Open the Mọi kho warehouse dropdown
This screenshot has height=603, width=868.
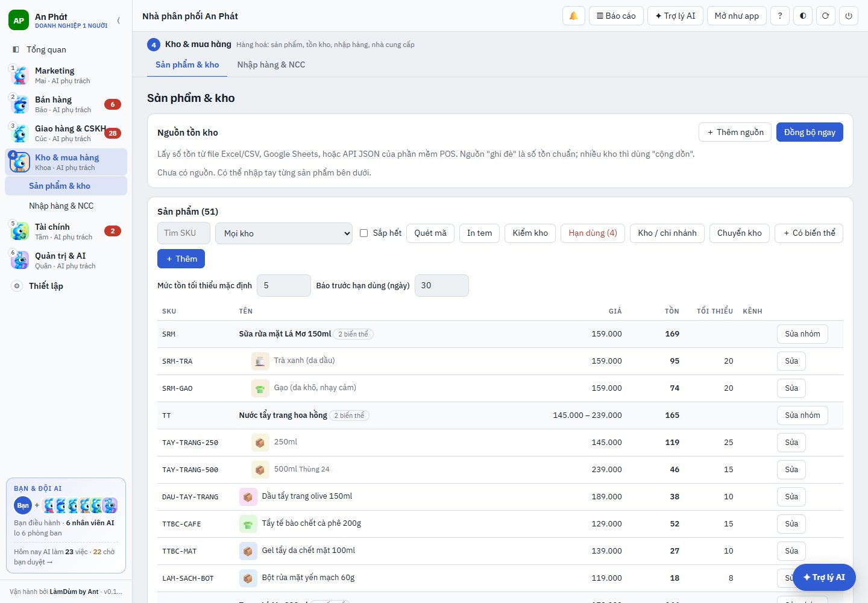(283, 233)
